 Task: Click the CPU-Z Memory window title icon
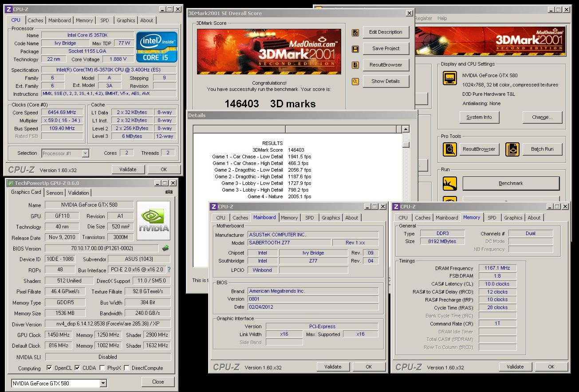pos(395,207)
